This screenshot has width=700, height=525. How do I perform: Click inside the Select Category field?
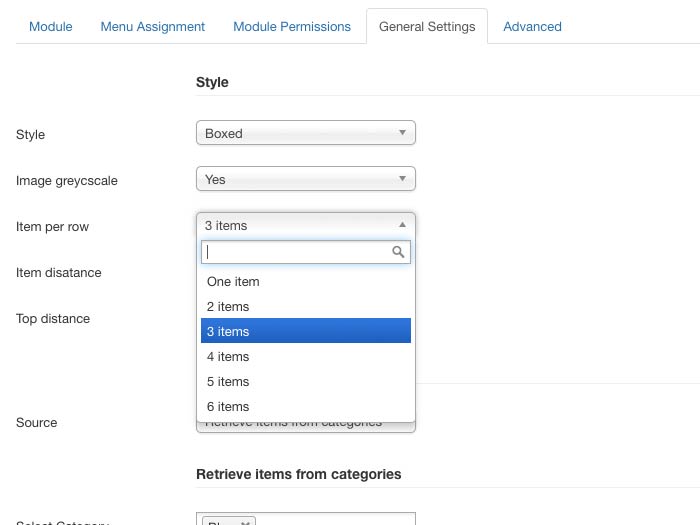[335, 520]
